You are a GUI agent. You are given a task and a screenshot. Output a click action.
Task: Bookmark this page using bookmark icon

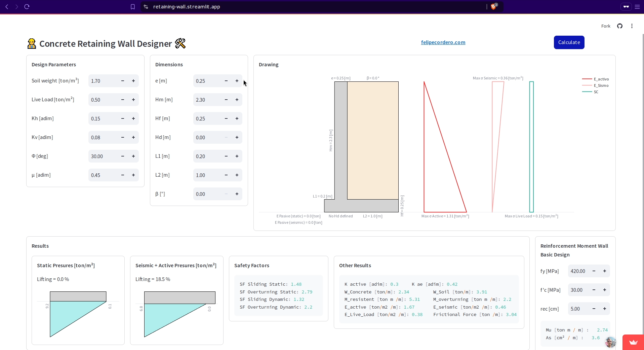(x=133, y=7)
